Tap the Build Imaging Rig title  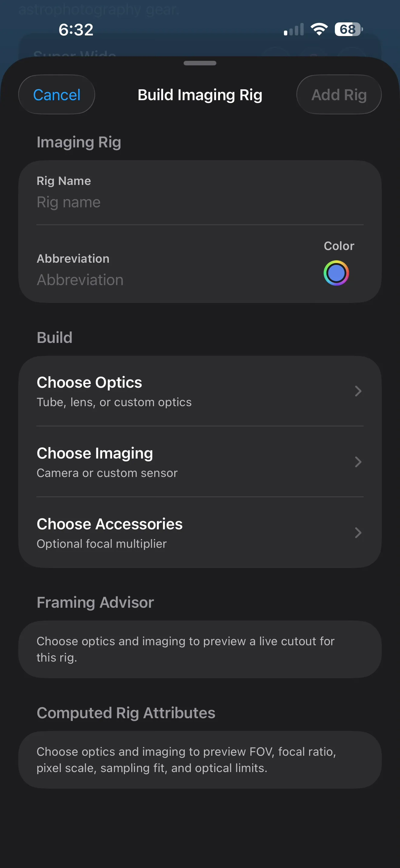200,95
